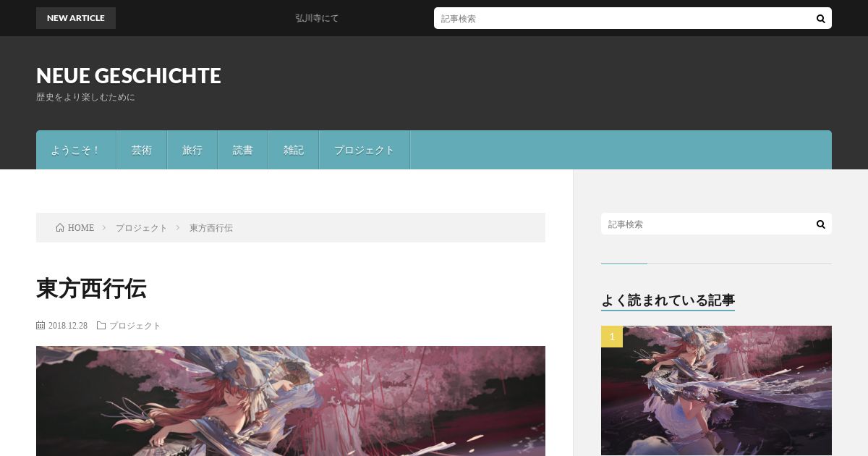Viewport: 868px width, 456px height.
Task: Click the calendar icon beside 2018.12.28
Action: [41, 326]
